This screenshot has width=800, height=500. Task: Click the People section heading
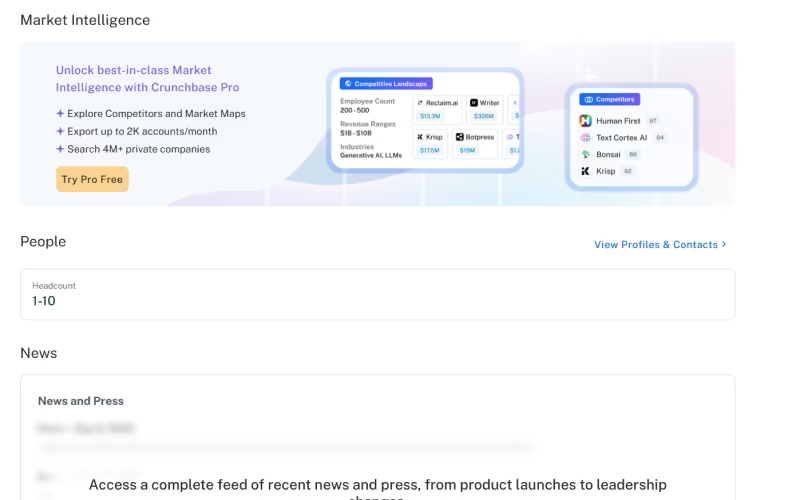coord(43,241)
